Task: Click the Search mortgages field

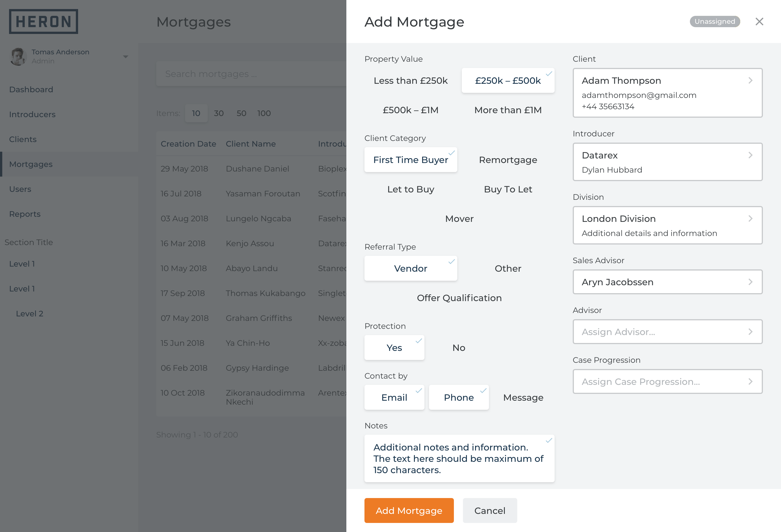Action: [251, 74]
